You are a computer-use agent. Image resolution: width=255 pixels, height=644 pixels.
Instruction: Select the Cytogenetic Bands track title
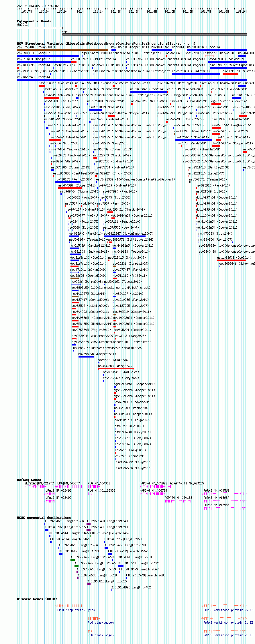point(34,21)
